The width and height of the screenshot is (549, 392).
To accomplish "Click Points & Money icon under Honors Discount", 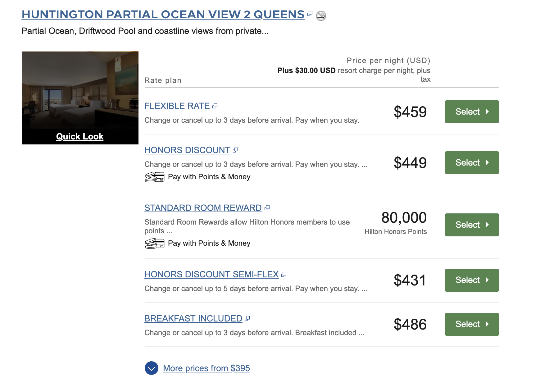I will (x=155, y=177).
